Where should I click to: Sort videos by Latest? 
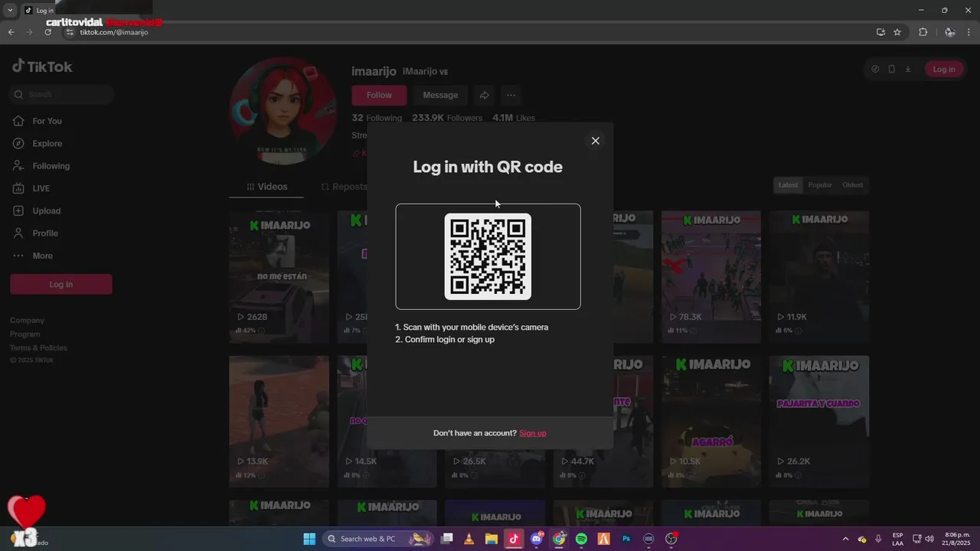[x=788, y=185]
